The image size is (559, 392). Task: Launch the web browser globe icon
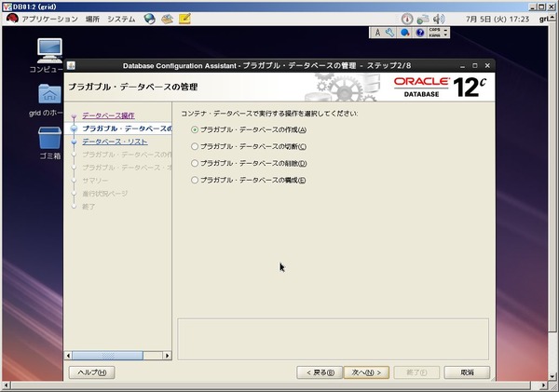[x=149, y=19]
